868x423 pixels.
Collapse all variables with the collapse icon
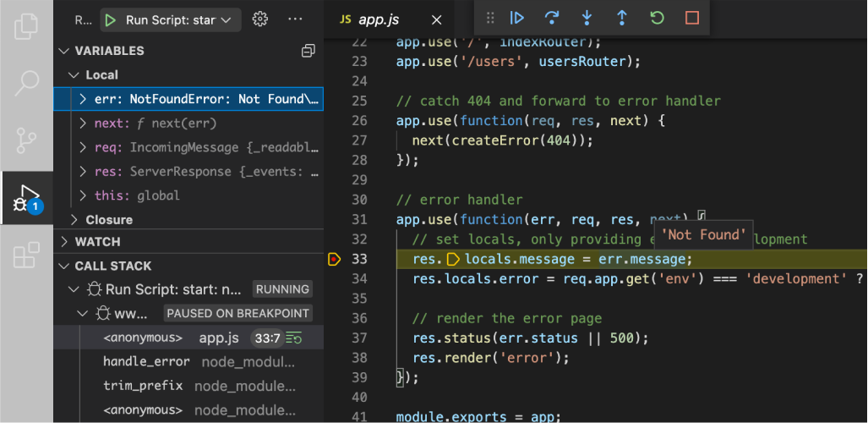[x=308, y=52]
